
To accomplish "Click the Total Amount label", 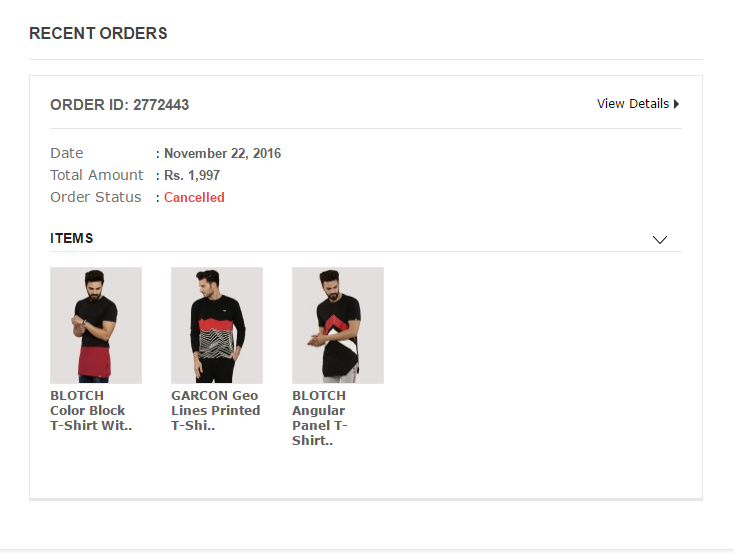I will click(97, 175).
